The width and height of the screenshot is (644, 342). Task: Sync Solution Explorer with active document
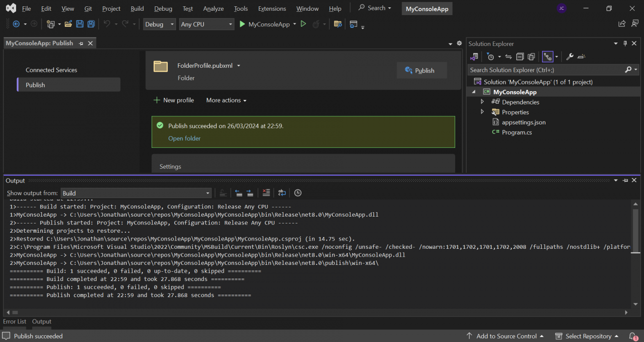pyautogui.click(x=508, y=57)
